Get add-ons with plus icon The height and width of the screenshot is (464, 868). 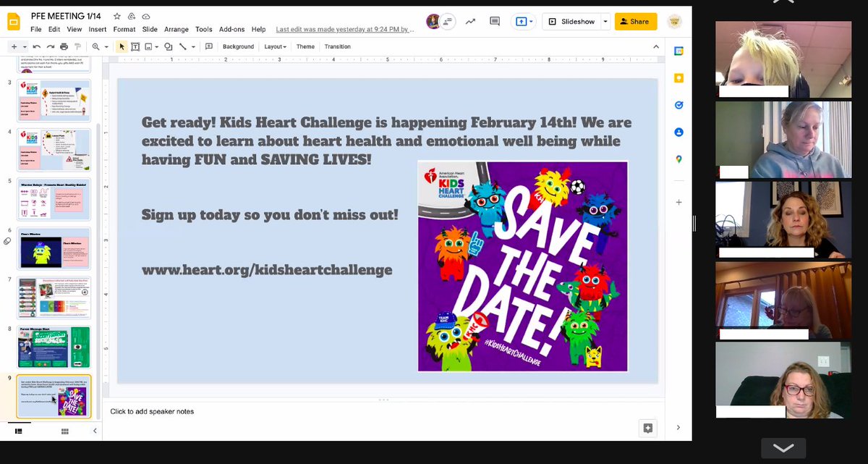point(678,202)
